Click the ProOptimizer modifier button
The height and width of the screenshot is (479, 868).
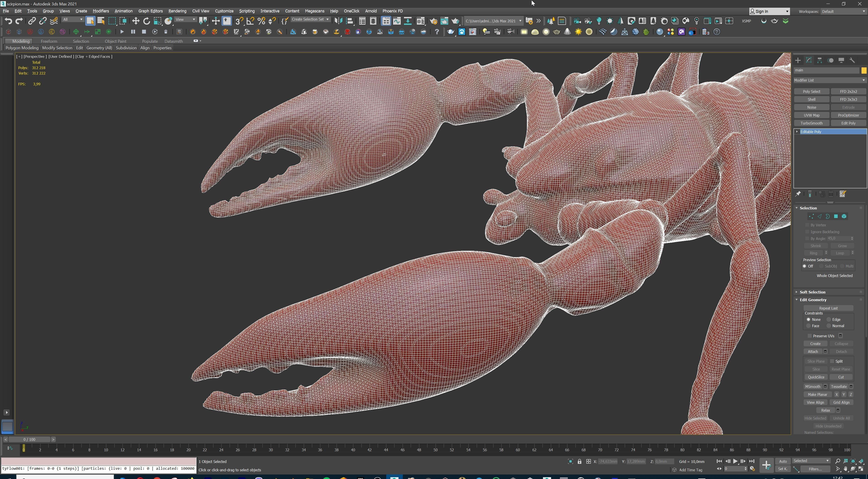tap(848, 115)
